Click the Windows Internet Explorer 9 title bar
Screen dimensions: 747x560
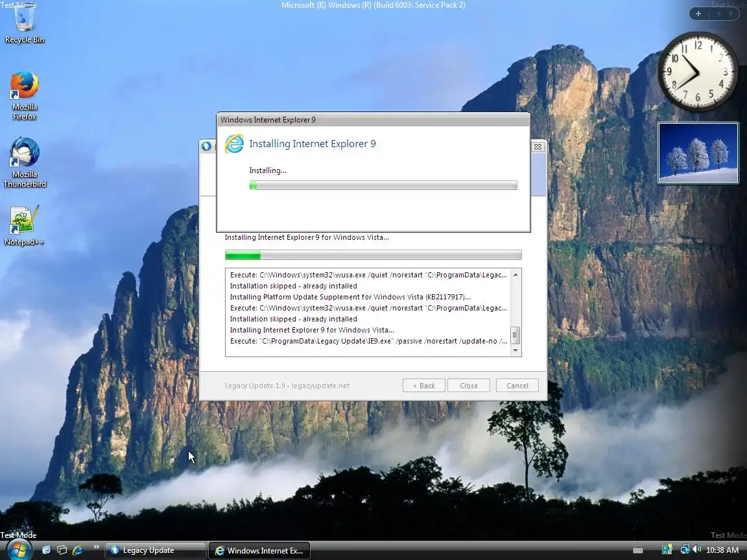click(373, 119)
